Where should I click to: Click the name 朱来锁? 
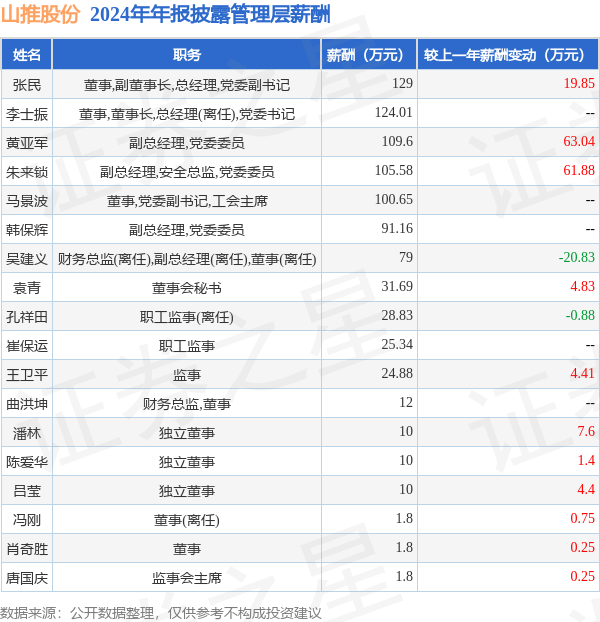pos(27,172)
